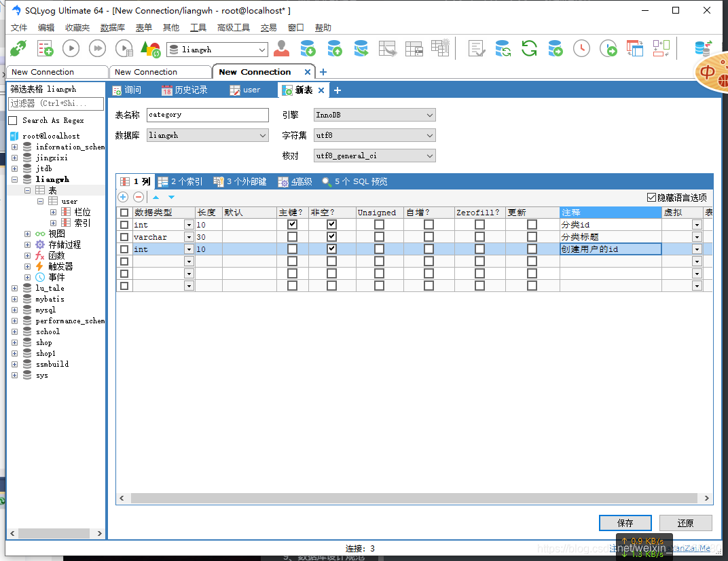The height and width of the screenshot is (561, 728).
Task: Click the table data grid toolbar icon
Action: [414, 48]
